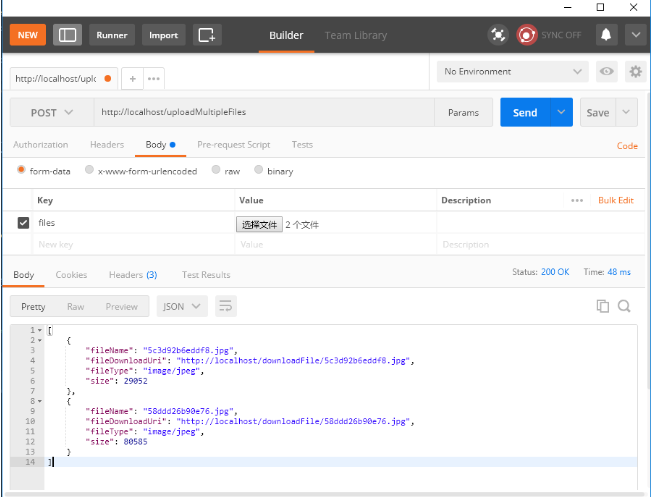Viewport: 651px width, 497px height.
Task: Select the raw body type
Action: click(x=215, y=169)
